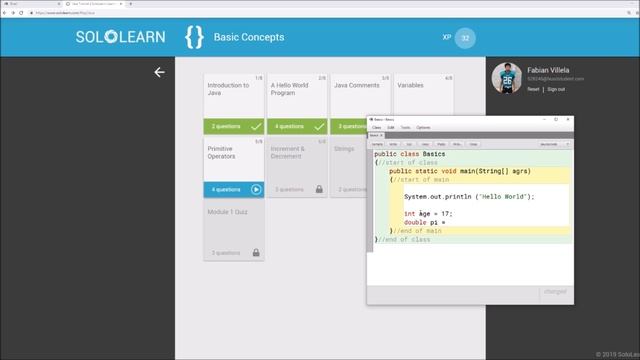Click the Copy button in BlueJ toolbar

pos(425,144)
